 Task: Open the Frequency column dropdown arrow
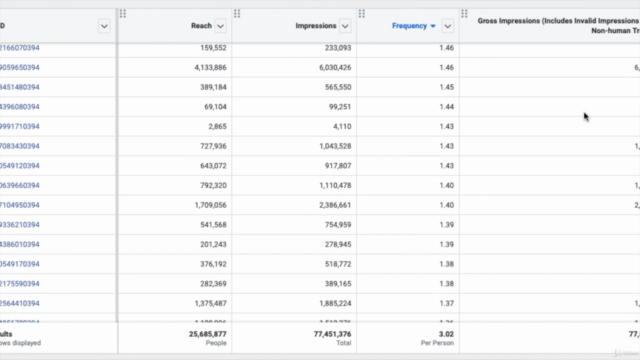[447, 26]
